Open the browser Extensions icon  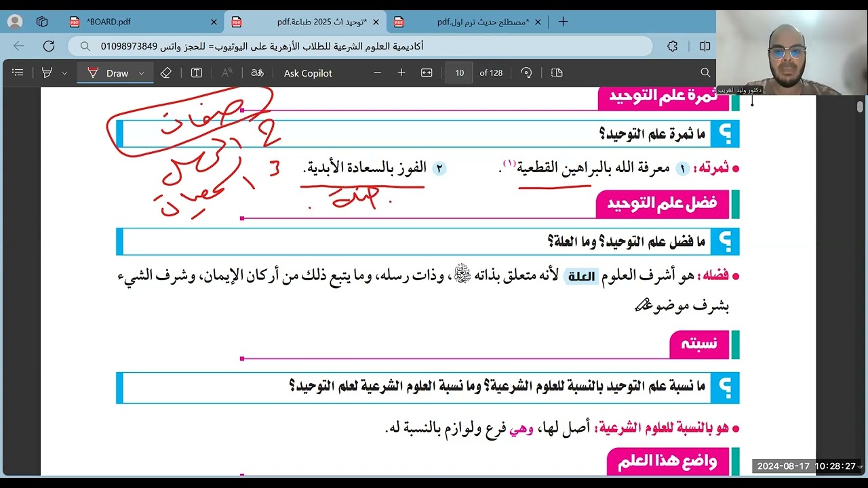[x=673, y=46]
